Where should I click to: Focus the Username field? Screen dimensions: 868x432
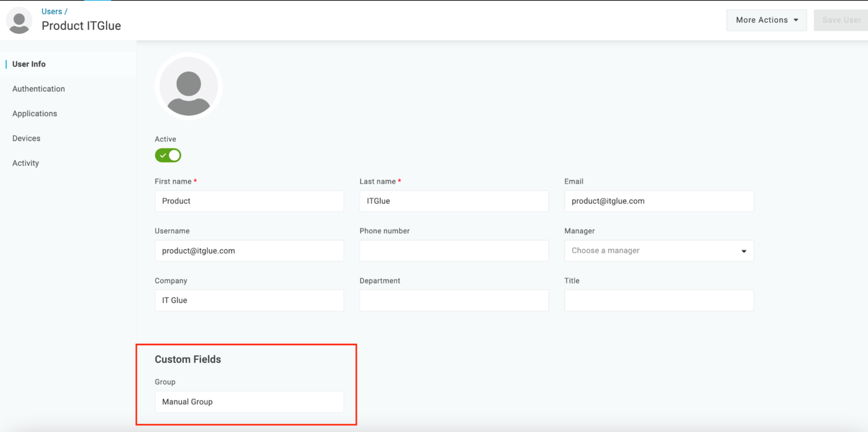[x=249, y=250]
